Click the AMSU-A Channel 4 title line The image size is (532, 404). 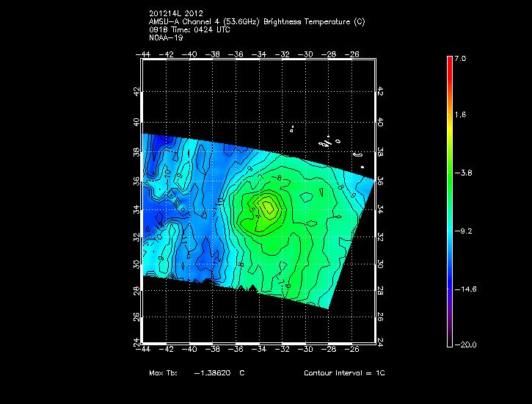click(256, 21)
